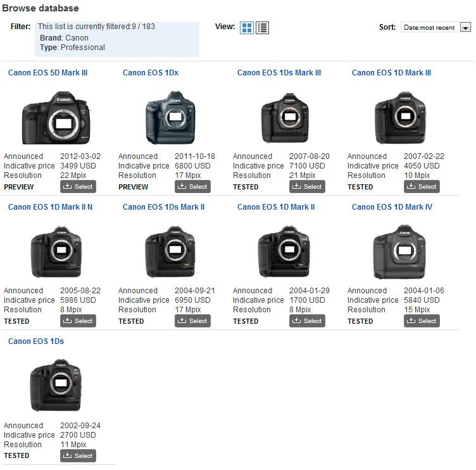Select the Canon EOS 1Dx camera
This screenshot has height=470, width=476.
click(x=192, y=186)
